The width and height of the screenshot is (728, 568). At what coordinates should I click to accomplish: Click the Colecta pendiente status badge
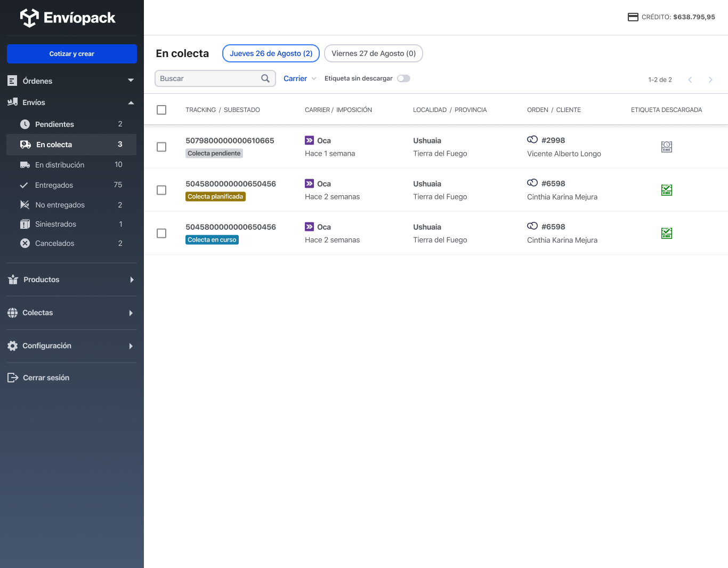pos(214,154)
